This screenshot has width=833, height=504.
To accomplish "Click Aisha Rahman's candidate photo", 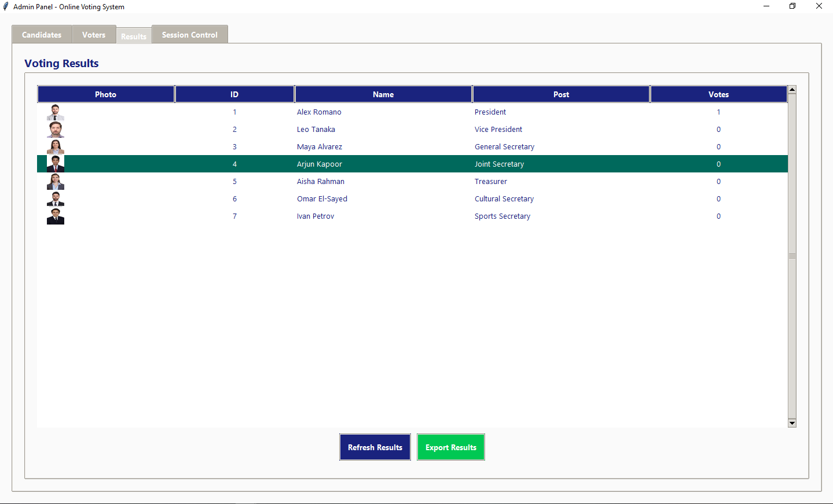I will [55, 181].
